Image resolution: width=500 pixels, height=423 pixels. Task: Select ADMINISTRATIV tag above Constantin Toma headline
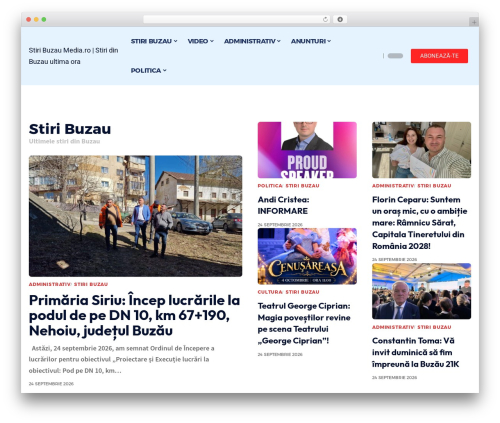pyautogui.click(x=393, y=327)
